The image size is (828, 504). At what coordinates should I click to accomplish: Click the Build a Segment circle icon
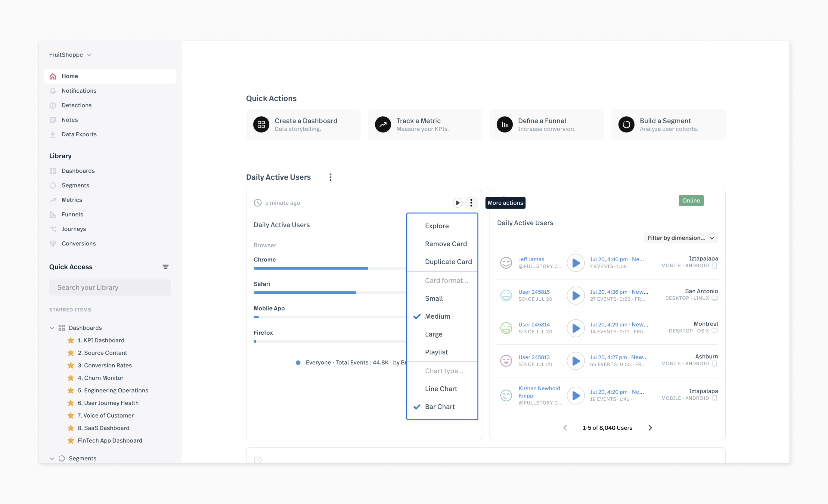coord(626,125)
